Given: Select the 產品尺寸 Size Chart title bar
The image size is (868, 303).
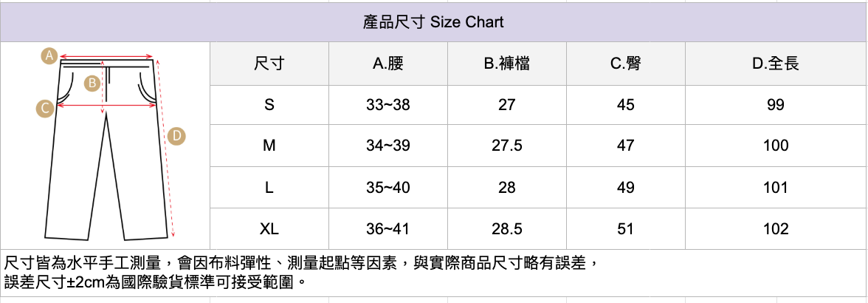Looking at the screenshot, I should coord(433,22).
